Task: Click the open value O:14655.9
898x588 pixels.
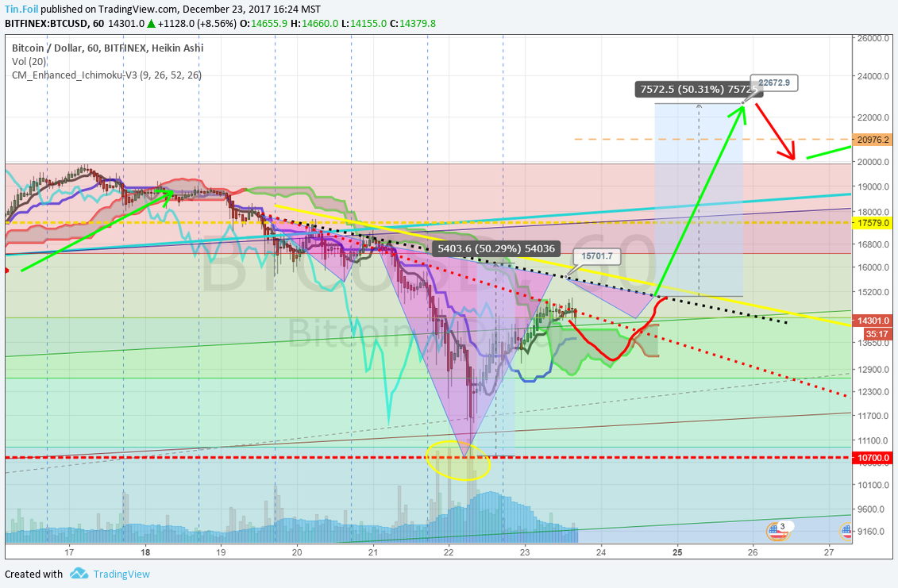Action: pyautogui.click(x=264, y=24)
